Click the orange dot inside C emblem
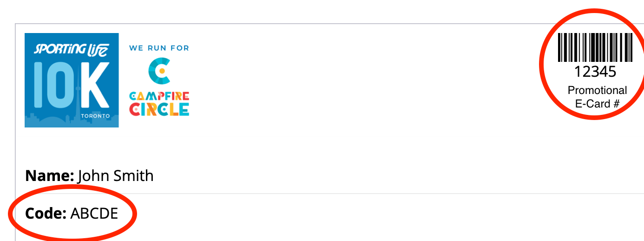Screen dimensions: 644x241 click(162, 71)
